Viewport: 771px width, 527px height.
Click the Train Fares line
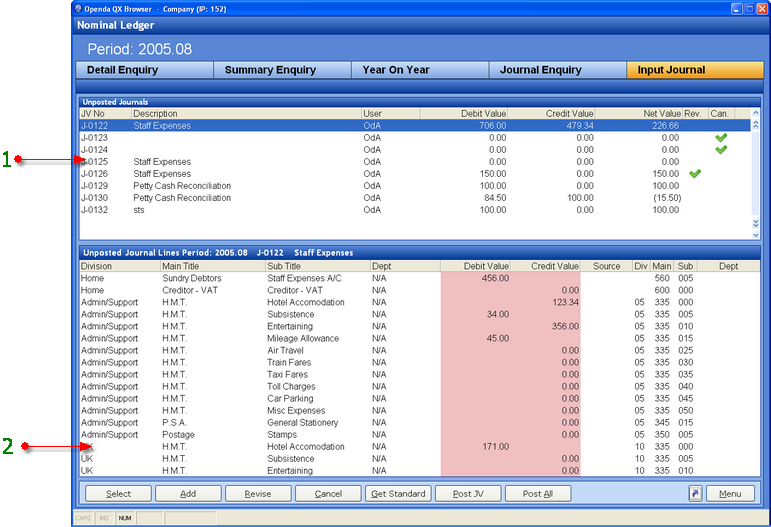click(x=419, y=362)
